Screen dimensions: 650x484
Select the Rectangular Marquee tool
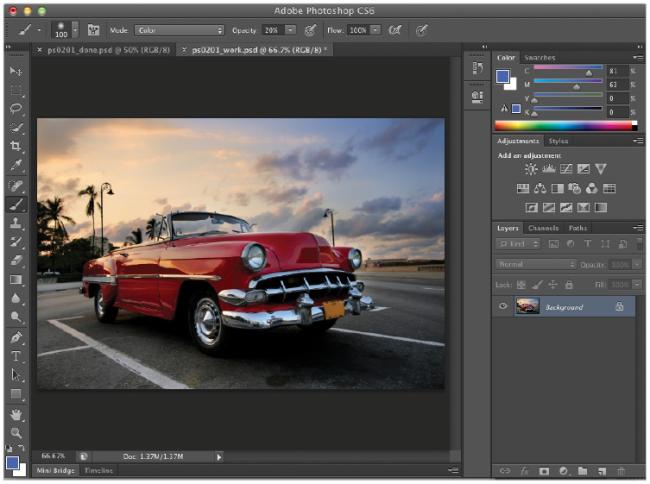(x=16, y=90)
